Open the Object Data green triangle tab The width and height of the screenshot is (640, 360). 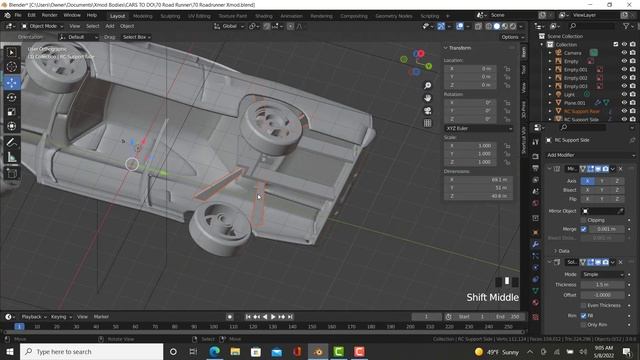click(x=536, y=291)
